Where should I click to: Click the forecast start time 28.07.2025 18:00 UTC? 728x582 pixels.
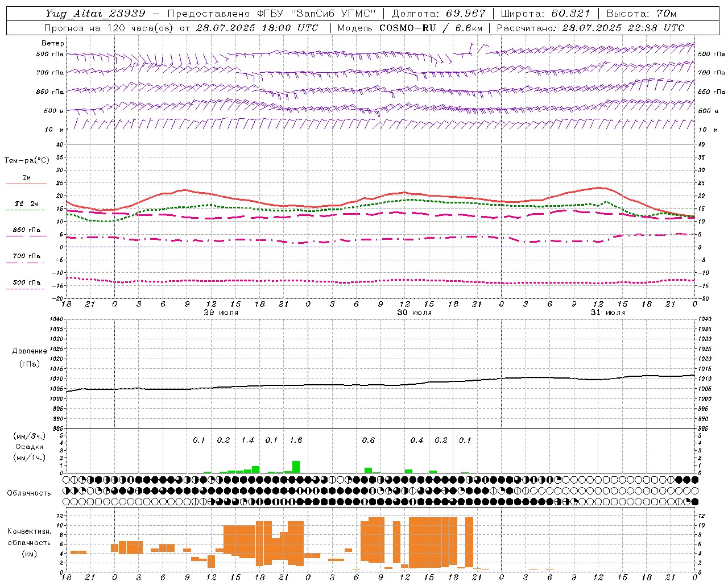pos(257,28)
